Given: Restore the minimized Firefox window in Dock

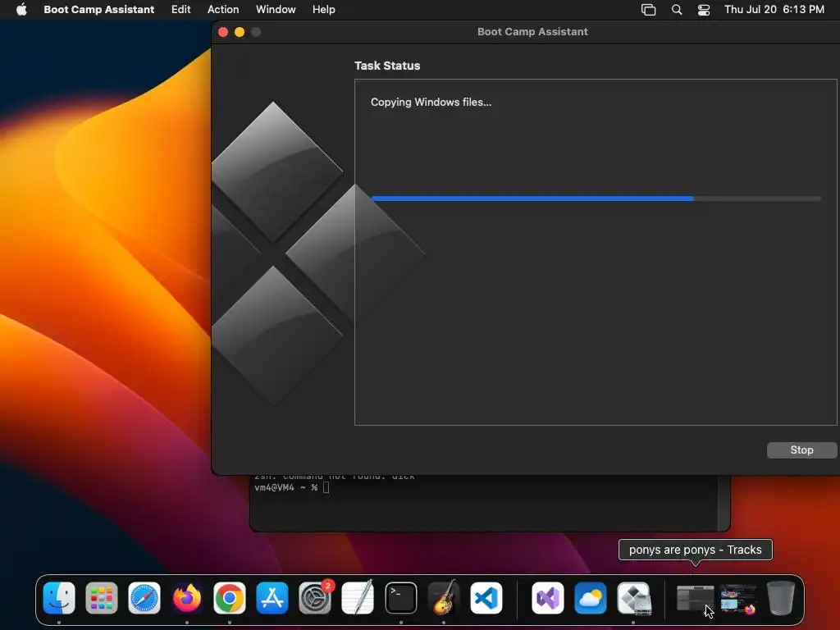Looking at the screenshot, I should (738, 598).
